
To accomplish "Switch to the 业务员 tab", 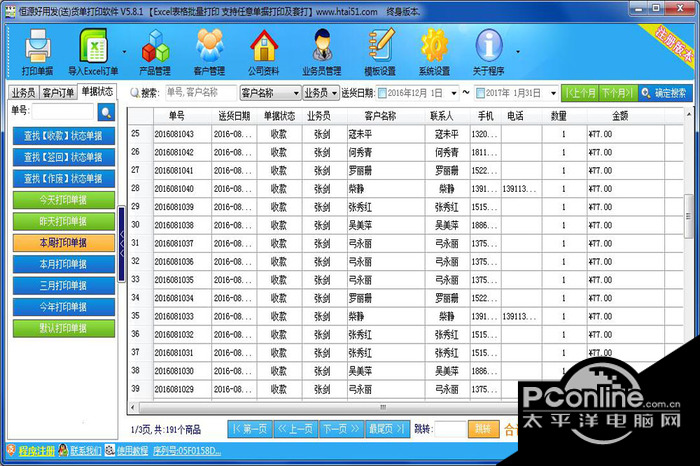I will [x=24, y=92].
